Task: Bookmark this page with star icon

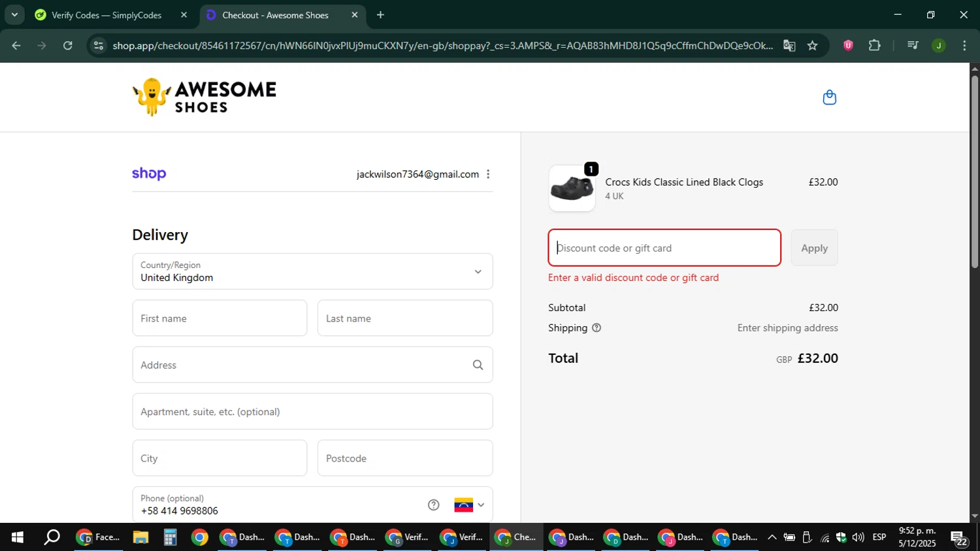Action: (x=812, y=45)
